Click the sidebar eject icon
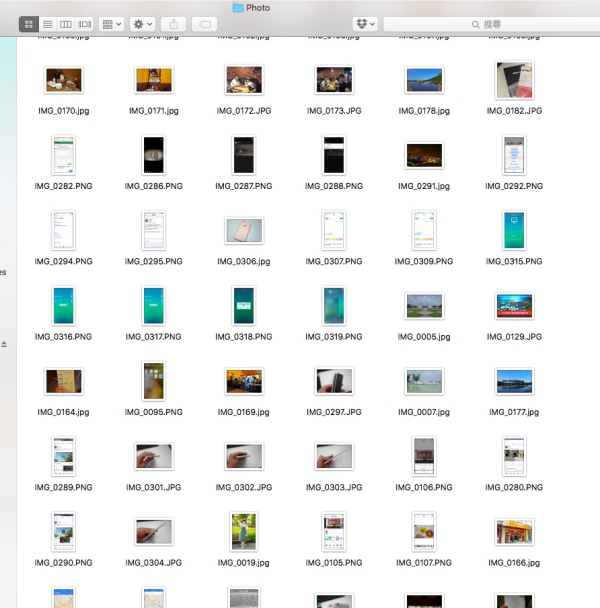Image resolution: width=600 pixels, height=608 pixels. tap(4, 344)
